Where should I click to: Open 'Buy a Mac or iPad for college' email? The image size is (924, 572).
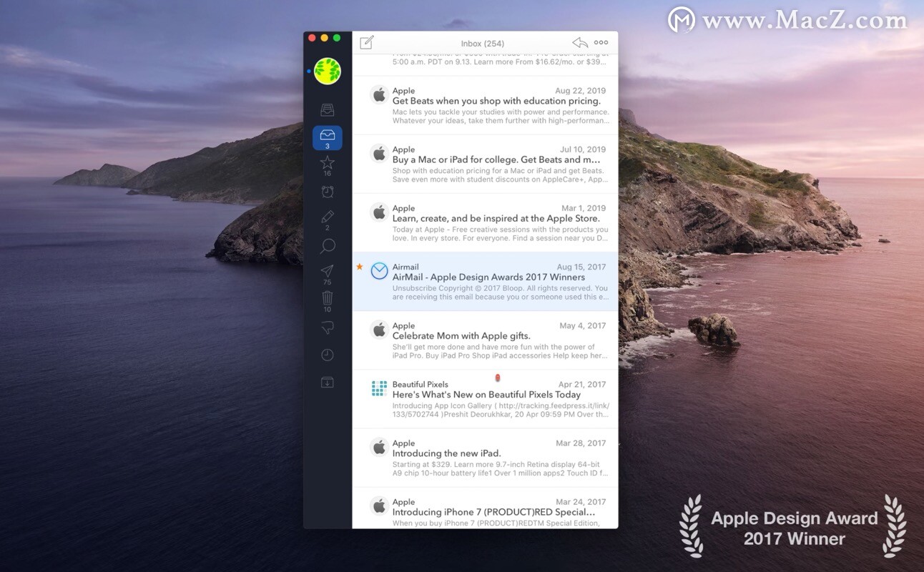pyautogui.click(x=485, y=164)
